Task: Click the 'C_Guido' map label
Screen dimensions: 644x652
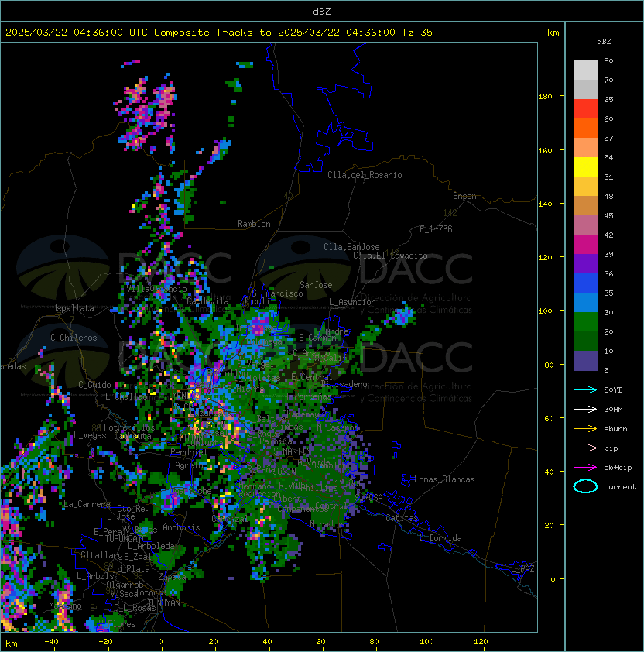Action: tap(94, 385)
